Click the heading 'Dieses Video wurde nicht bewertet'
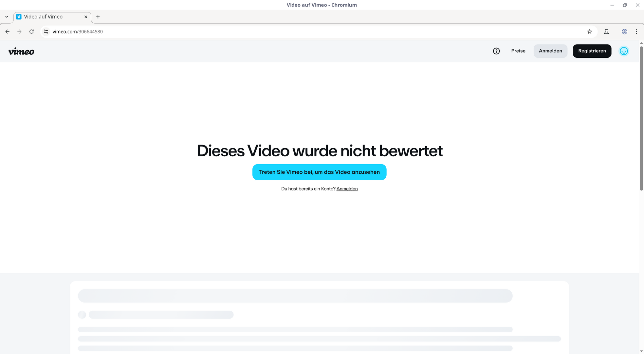This screenshot has width=644, height=354. 320,151
